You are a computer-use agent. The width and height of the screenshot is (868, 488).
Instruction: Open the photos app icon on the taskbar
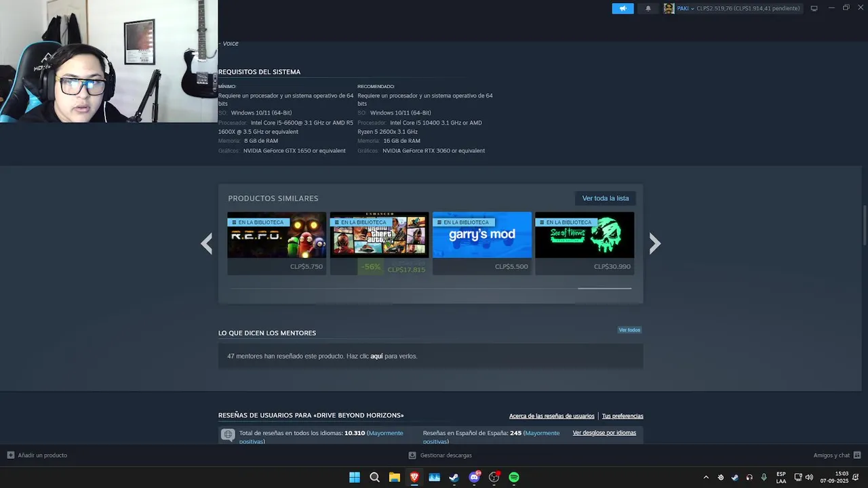[x=434, y=477]
